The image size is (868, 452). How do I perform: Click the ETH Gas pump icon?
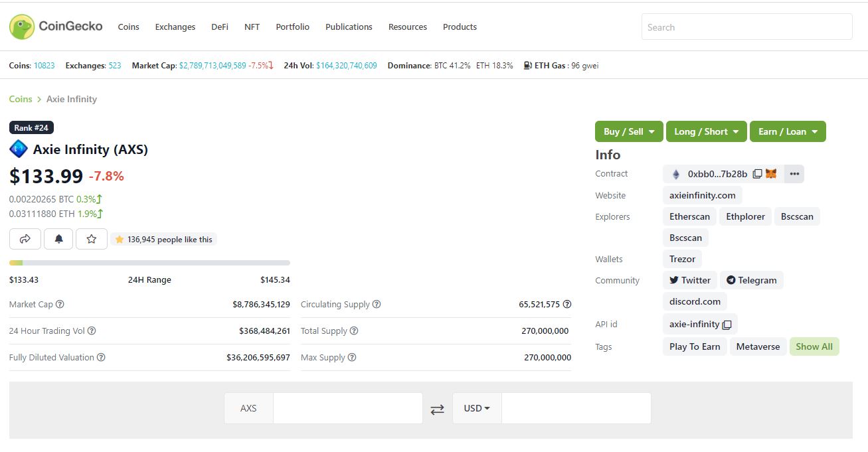[528, 65]
